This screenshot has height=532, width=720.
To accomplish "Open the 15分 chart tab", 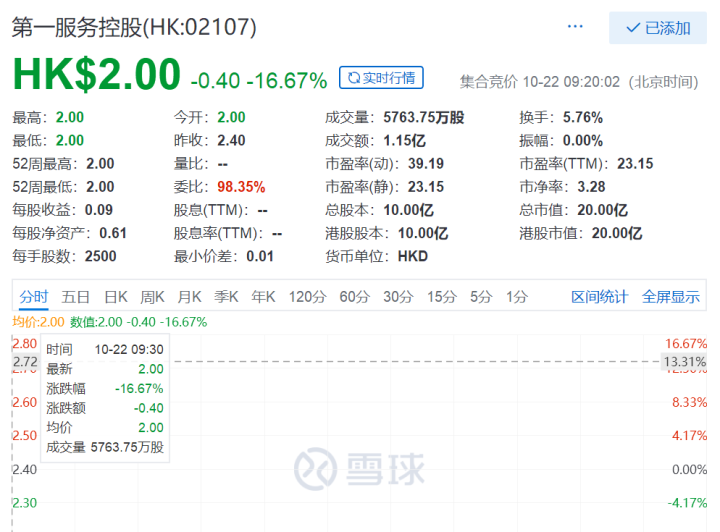I will point(442,297).
